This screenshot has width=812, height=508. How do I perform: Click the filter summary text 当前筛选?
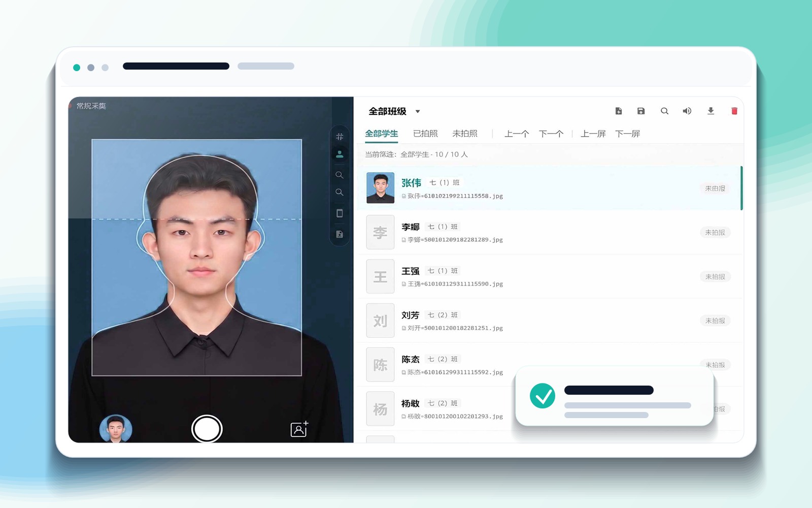click(x=416, y=154)
